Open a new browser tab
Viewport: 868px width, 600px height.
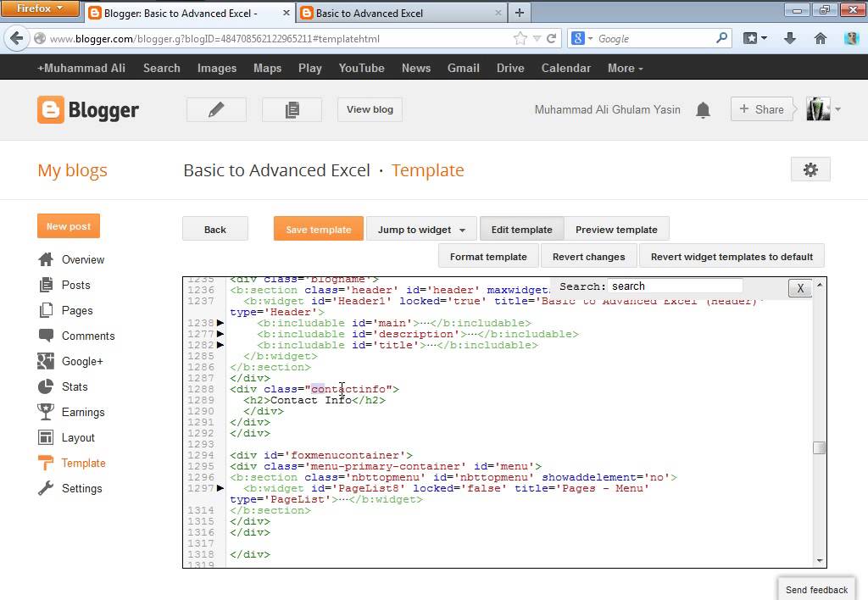520,12
